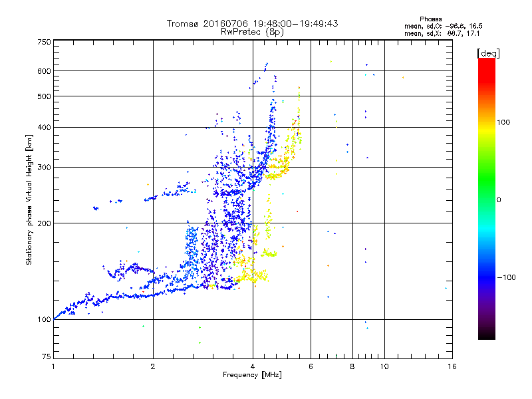The height and width of the screenshot is (399, 532).
Task: Select the 'mean, sd,O: -96.6, 16.5' line
Action: click(444, 26)
